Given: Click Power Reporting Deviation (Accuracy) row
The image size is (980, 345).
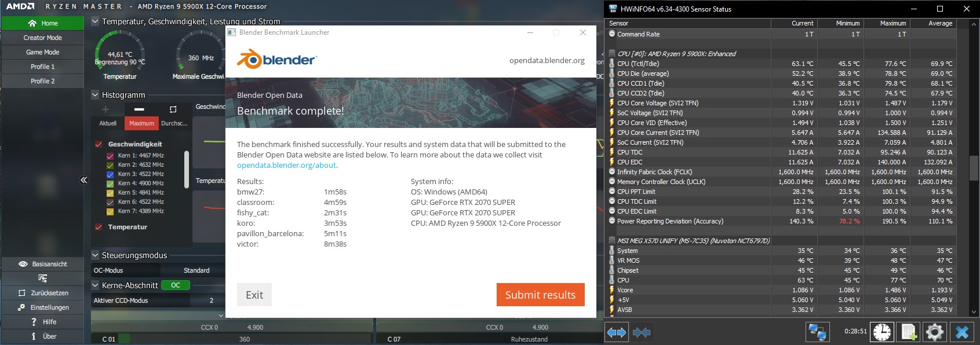Looking at the screenshot, I should pos(782,221).
